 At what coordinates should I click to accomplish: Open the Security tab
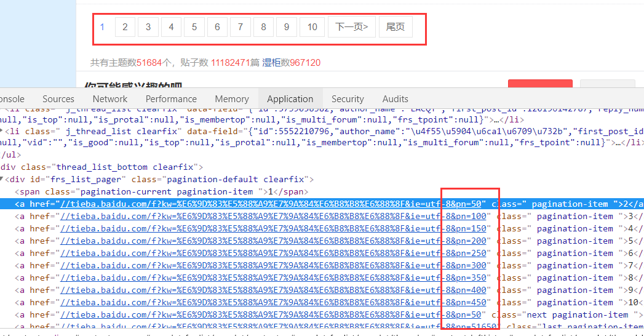(x=348, y=99)
